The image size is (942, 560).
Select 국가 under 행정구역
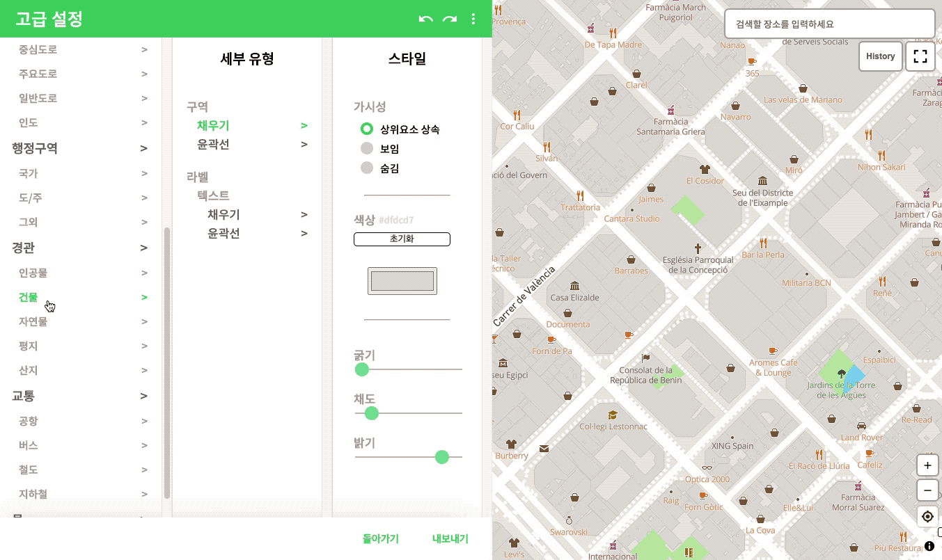28,173
